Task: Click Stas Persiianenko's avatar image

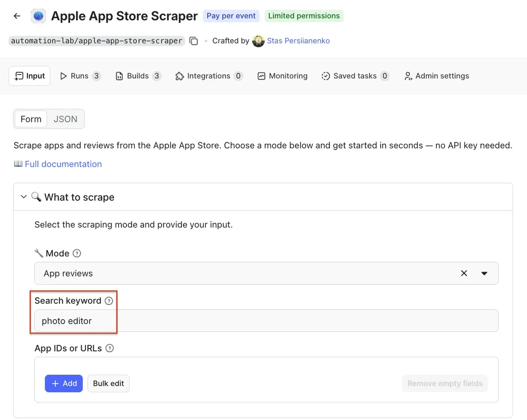Action: 258,41
